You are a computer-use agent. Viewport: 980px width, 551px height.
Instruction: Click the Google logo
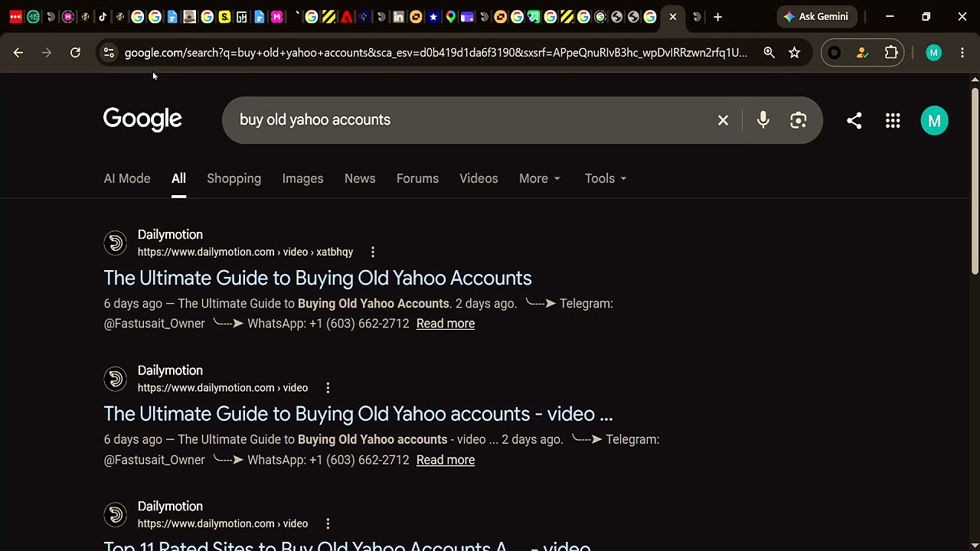tap(142, 119)
